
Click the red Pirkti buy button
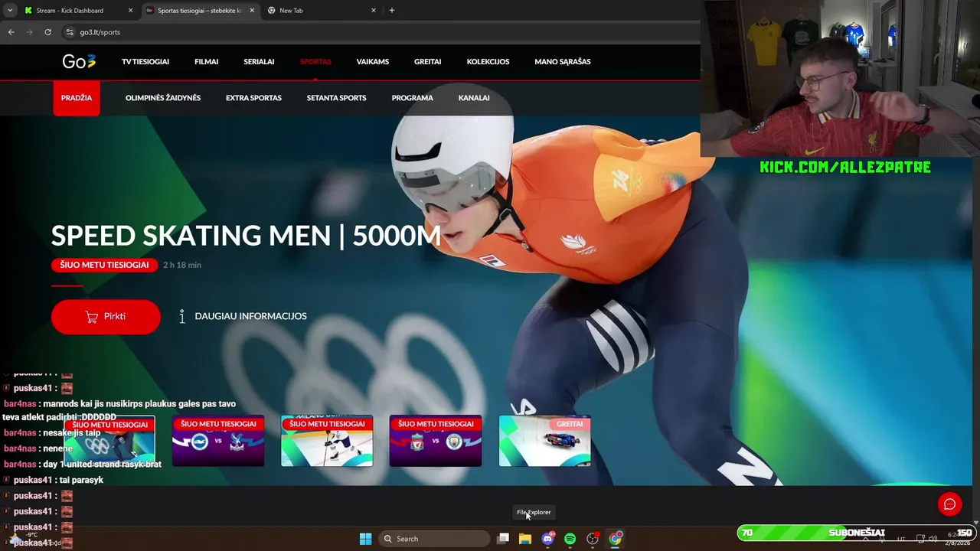pyautogui.click(x=106, y=317)
